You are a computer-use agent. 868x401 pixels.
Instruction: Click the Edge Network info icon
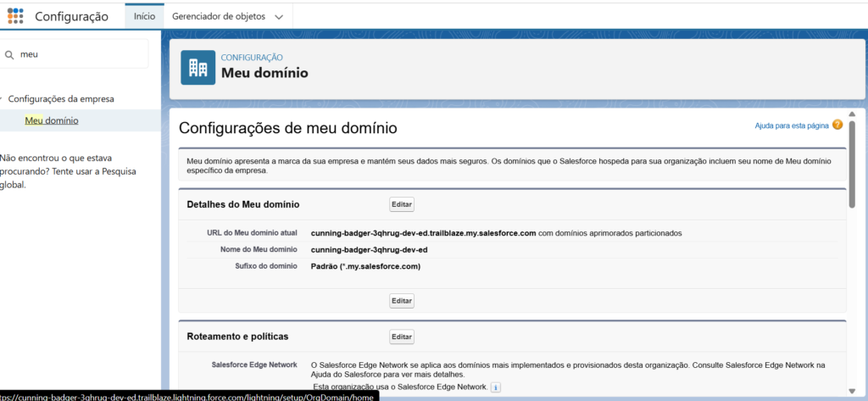496,387
